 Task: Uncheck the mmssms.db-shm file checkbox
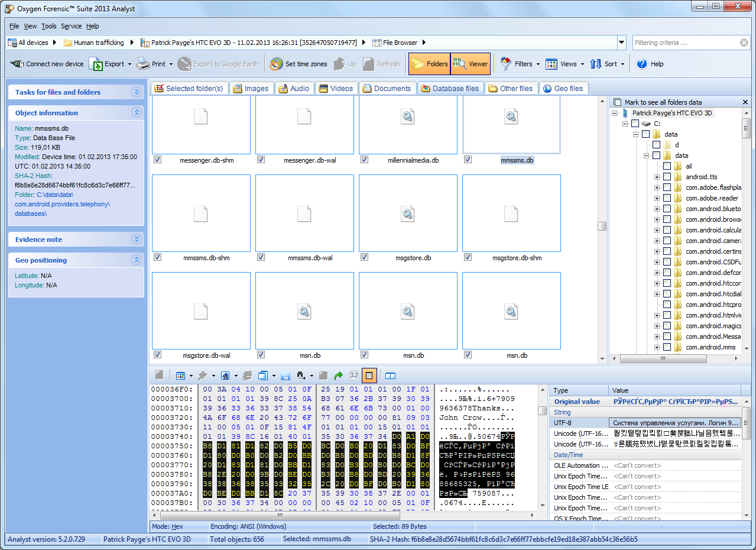tap(157, 257)
